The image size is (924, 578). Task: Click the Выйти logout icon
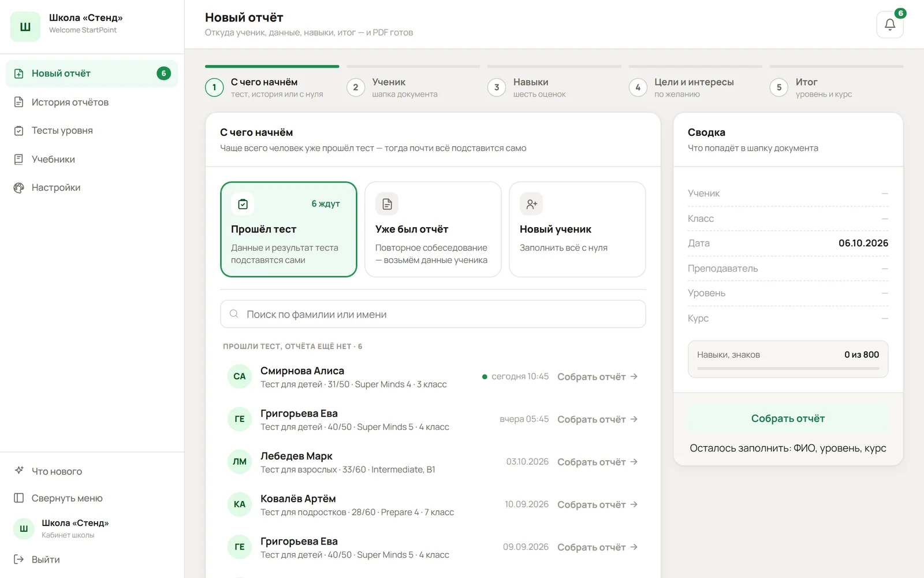(19, 560)
